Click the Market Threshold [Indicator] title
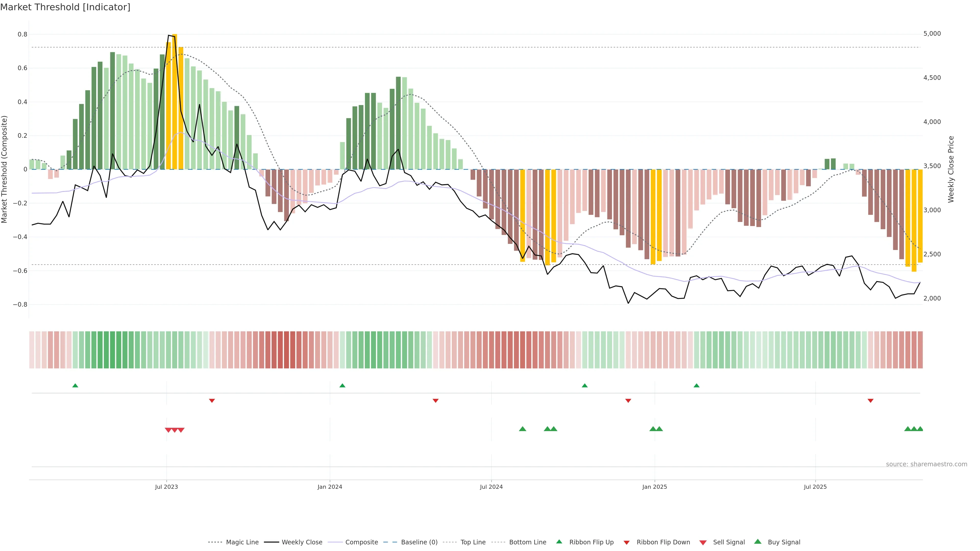This screenshot has height=551, width=980. click(x=65, y=7)
